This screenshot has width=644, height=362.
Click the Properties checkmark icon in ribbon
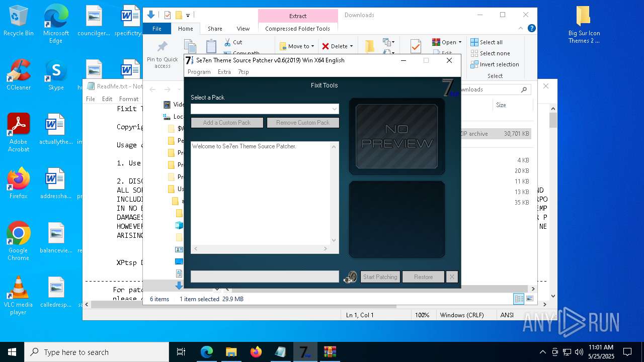[416, 46]
